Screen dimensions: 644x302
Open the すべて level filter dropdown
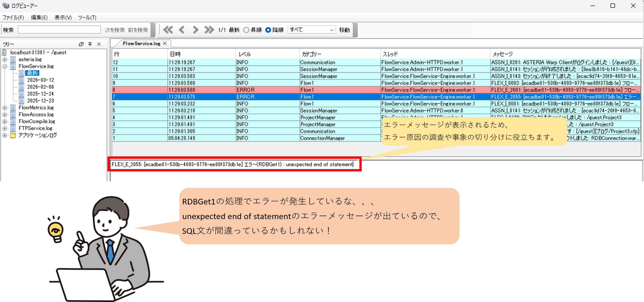[x=311, y=30]
